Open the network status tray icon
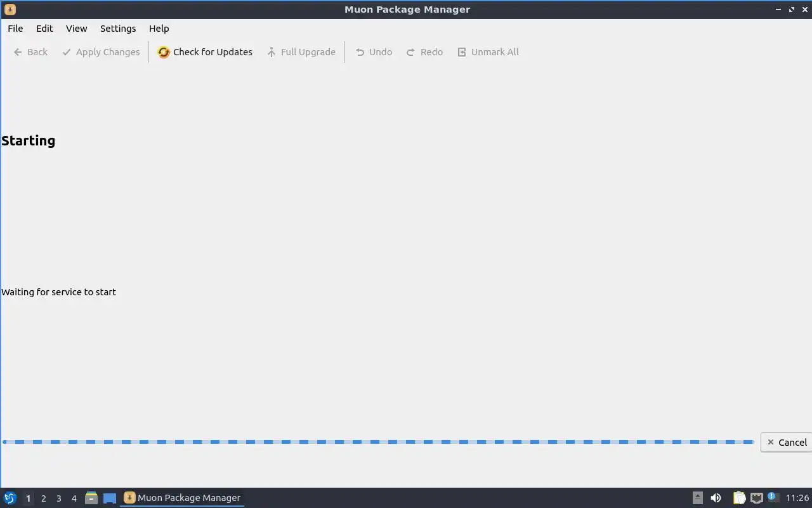 756,498
